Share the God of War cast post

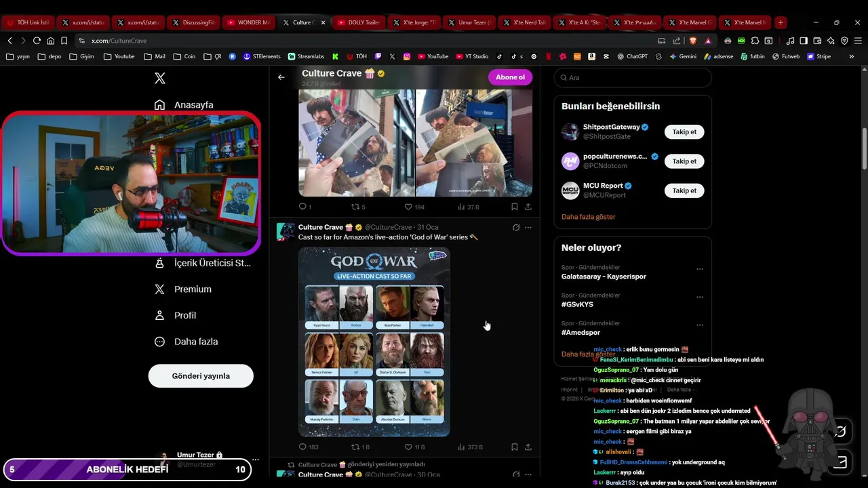[528, 447]
